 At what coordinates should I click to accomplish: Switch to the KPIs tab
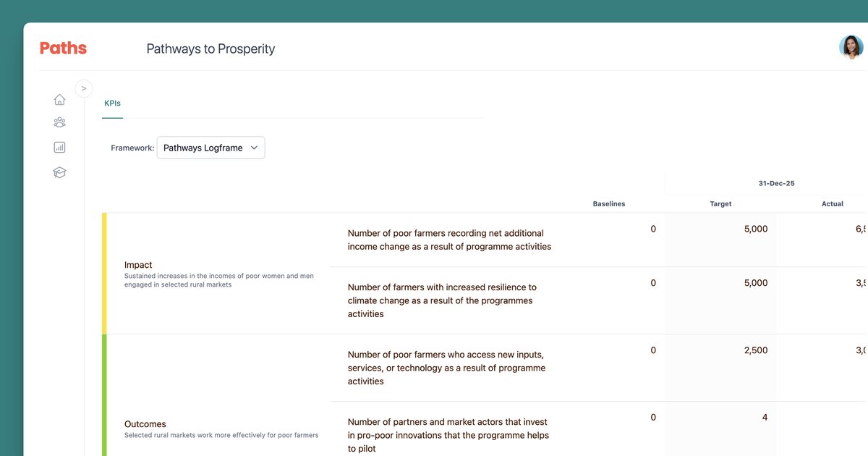112,104
